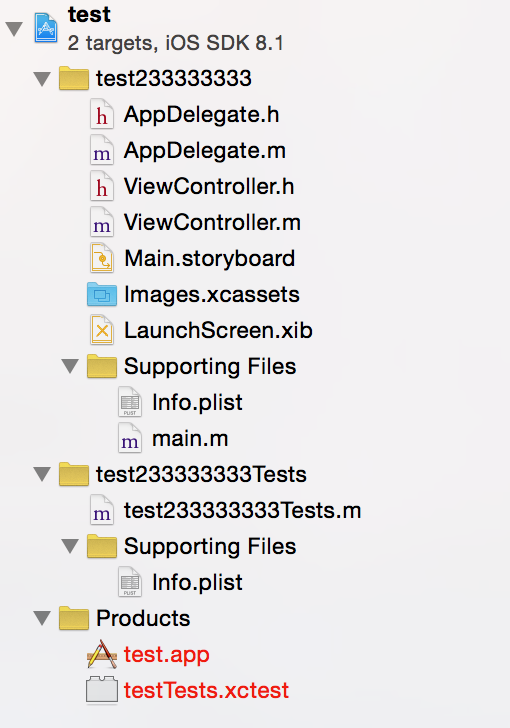Collapse the first Supporting Files group
510x728 pixels.
point(70,366)
